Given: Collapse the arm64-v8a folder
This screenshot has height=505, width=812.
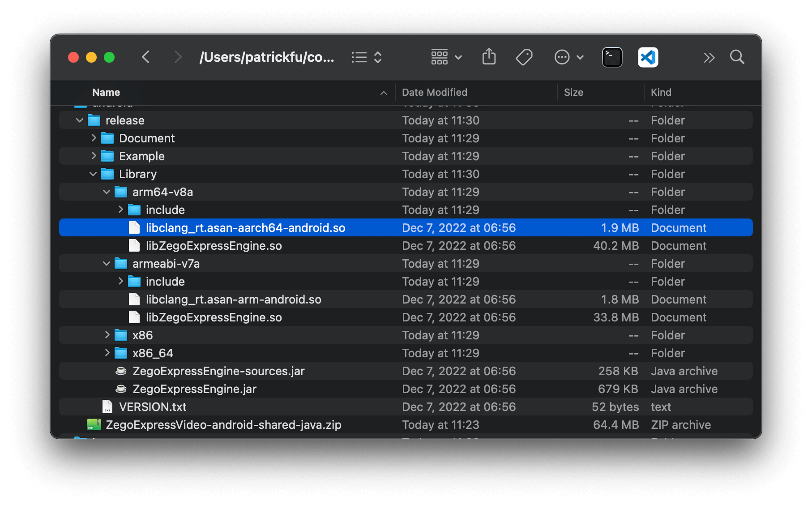Looking at the screenshot, I should tap(107, 192).
